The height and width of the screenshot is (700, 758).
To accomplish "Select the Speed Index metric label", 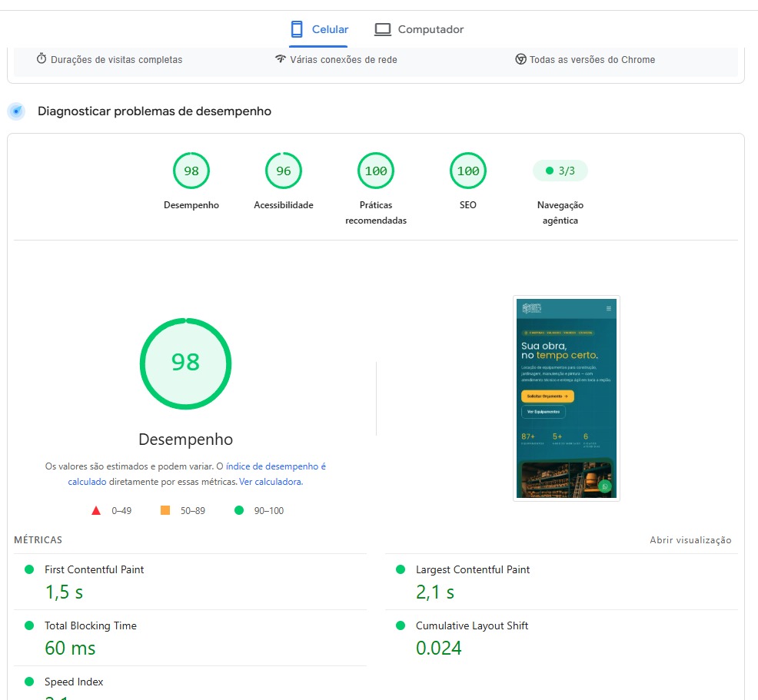I will pyautogui.click(x=74, y=682).
